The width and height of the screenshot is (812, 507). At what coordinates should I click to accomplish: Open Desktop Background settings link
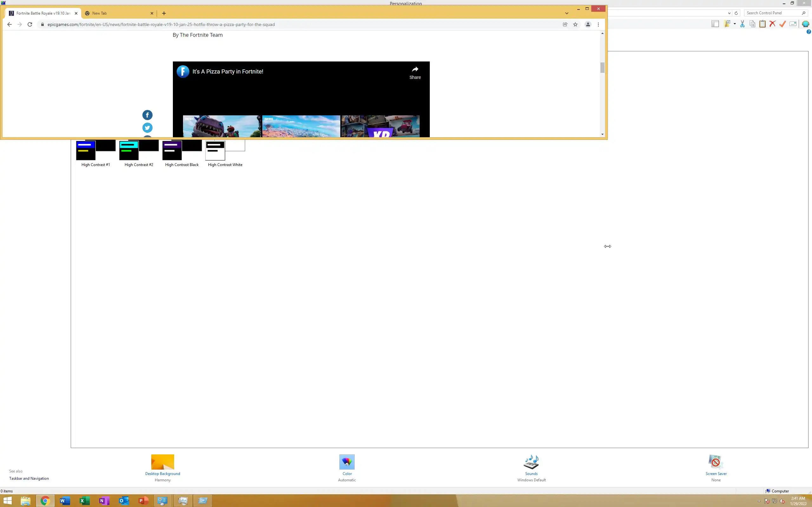162,473
